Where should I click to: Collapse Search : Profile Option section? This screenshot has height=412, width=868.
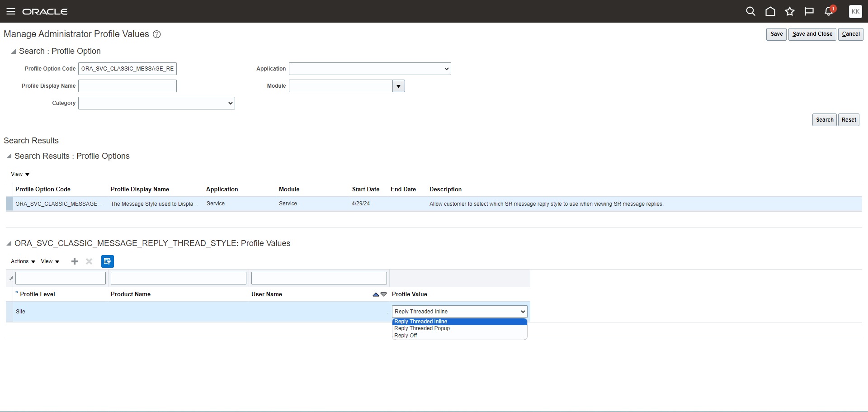[14, 52]
